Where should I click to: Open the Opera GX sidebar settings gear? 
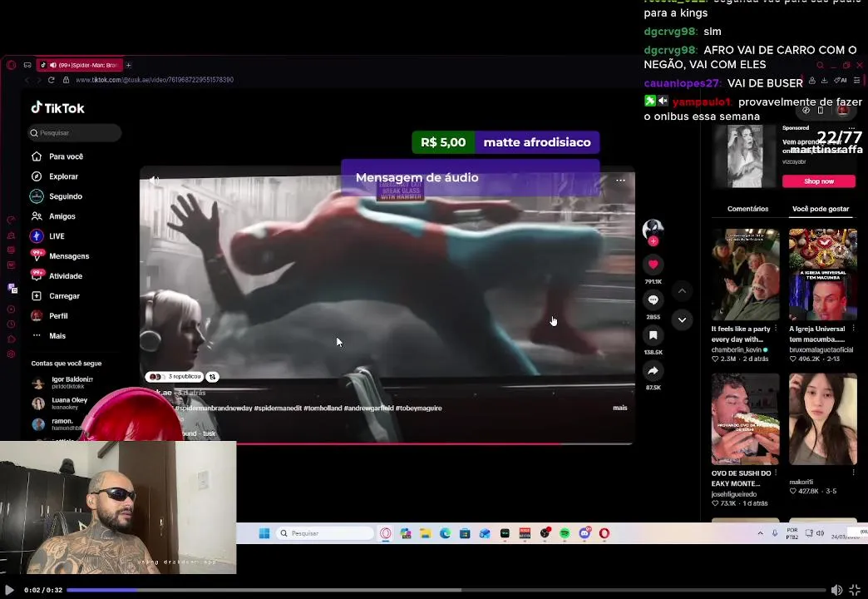pos(11,354)
